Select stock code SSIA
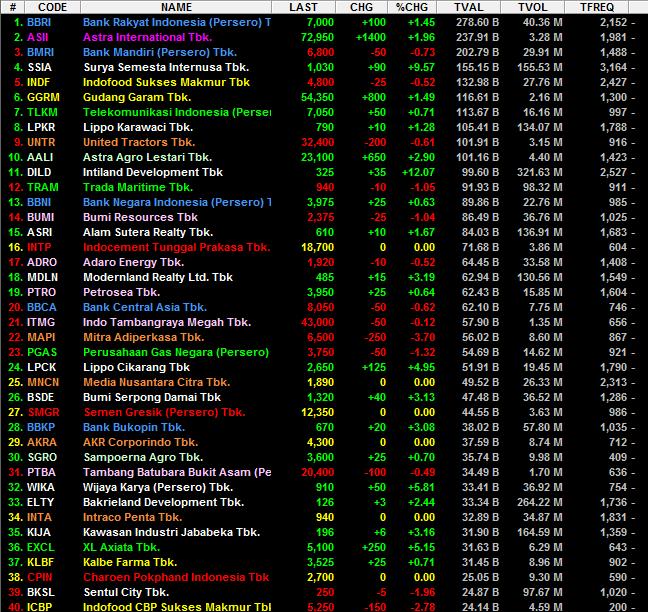This screenshot has height=612, width=648. coord(39,67)
